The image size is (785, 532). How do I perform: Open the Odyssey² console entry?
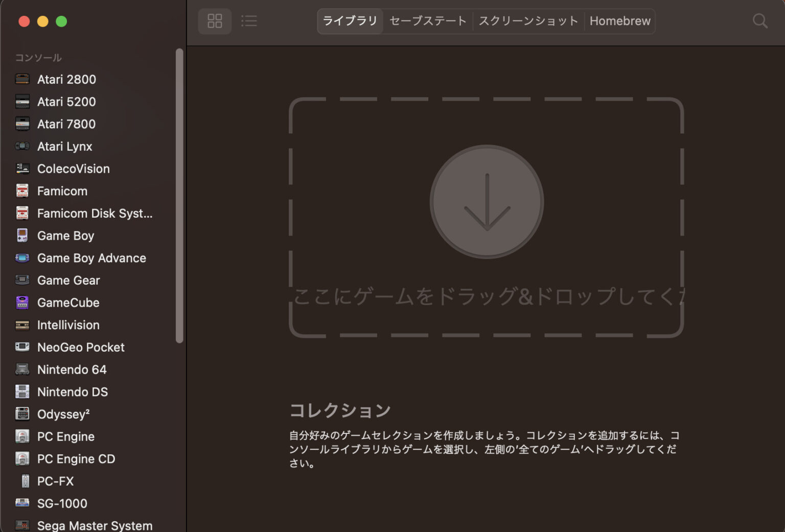pos(63,414)
